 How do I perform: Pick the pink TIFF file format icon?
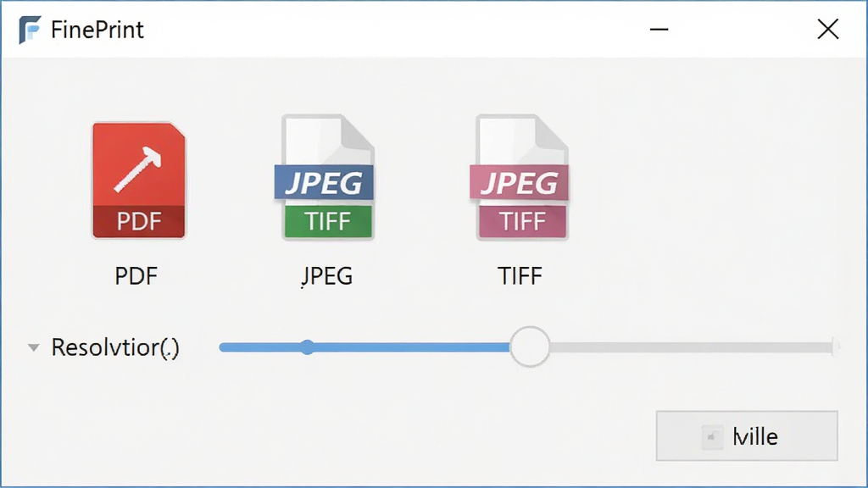[x=520, y=177]
